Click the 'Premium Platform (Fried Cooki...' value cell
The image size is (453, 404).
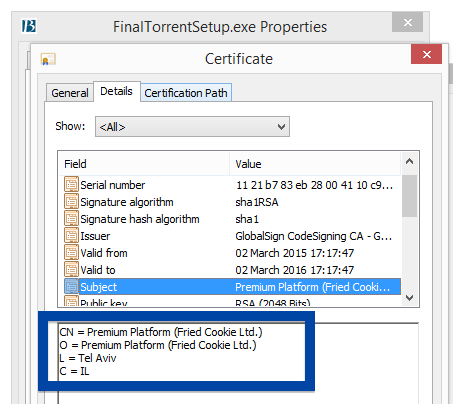point(312,287)
